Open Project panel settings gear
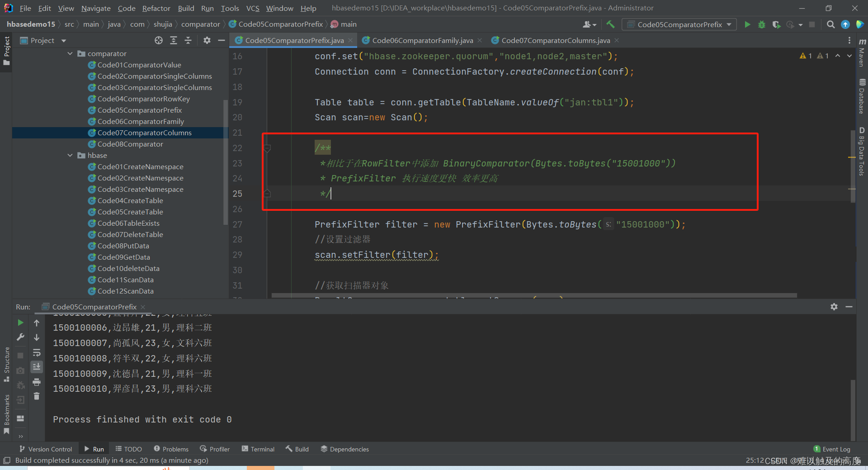This screenshot has width=868, height=470. tap(207, 40)
